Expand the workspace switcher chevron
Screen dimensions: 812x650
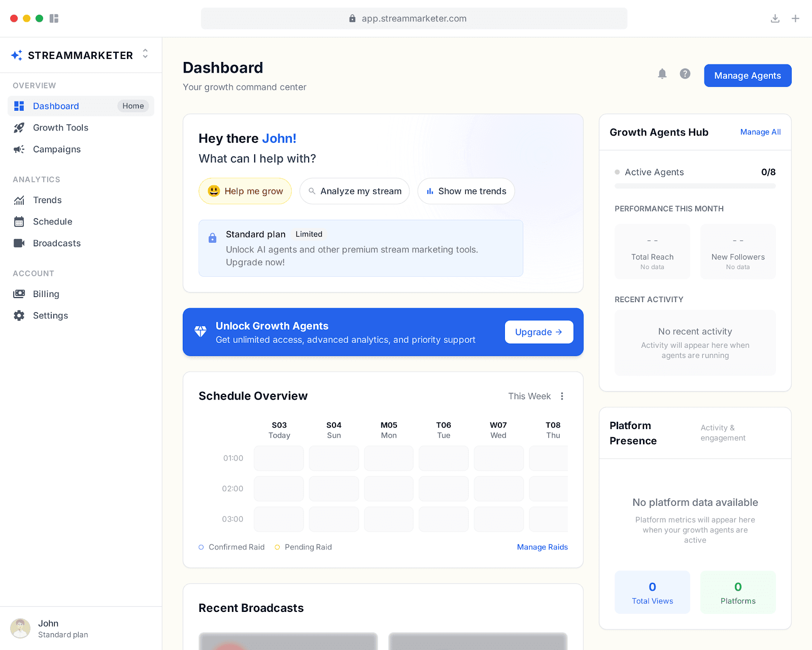pyautogui.click(x=145, y=54)
